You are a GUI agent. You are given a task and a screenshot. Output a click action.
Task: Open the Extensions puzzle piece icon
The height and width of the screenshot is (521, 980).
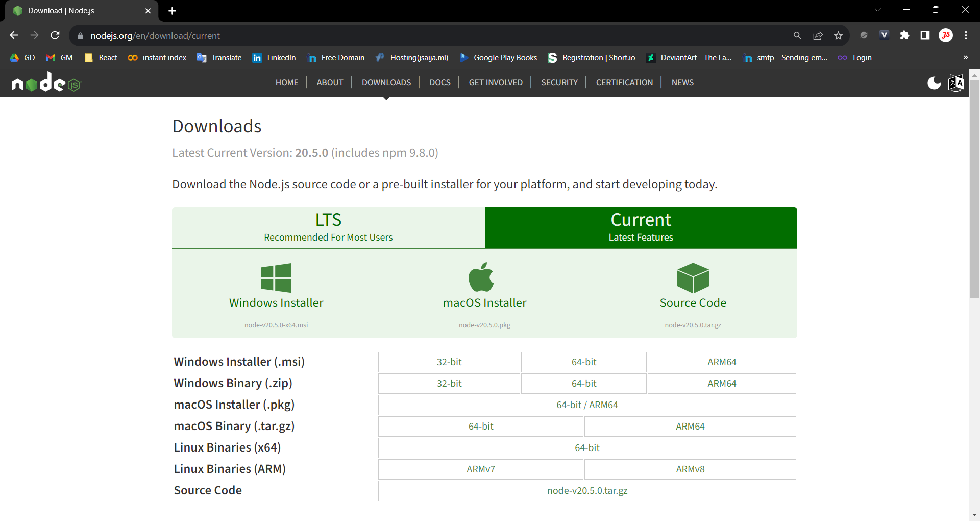tap(904, 35)
